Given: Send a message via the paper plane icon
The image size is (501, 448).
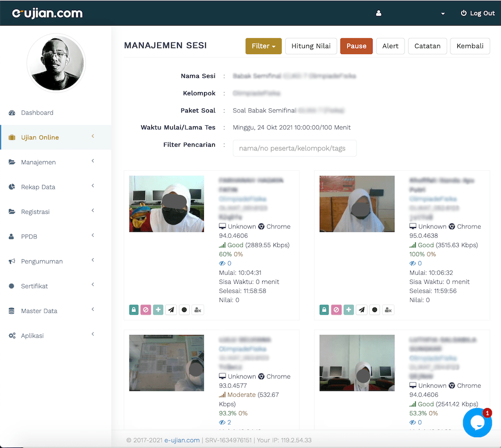Looking at the screenshot, I should (x=171, y=309).
